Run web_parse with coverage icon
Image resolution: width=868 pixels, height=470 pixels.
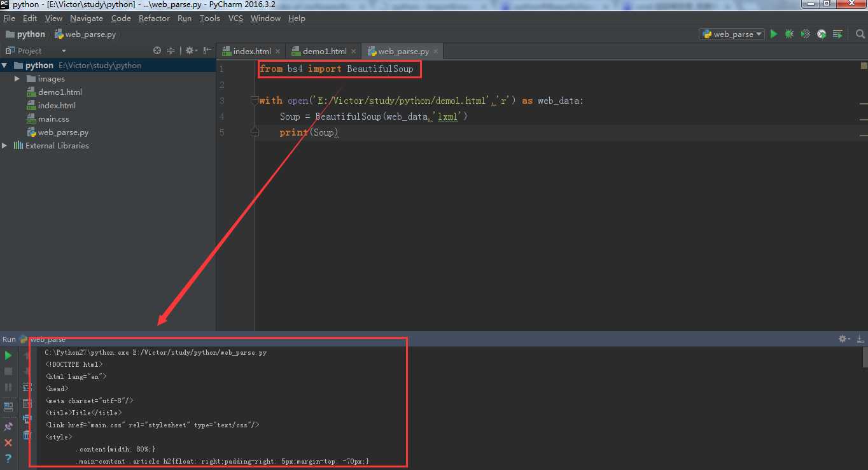point(806,34)
